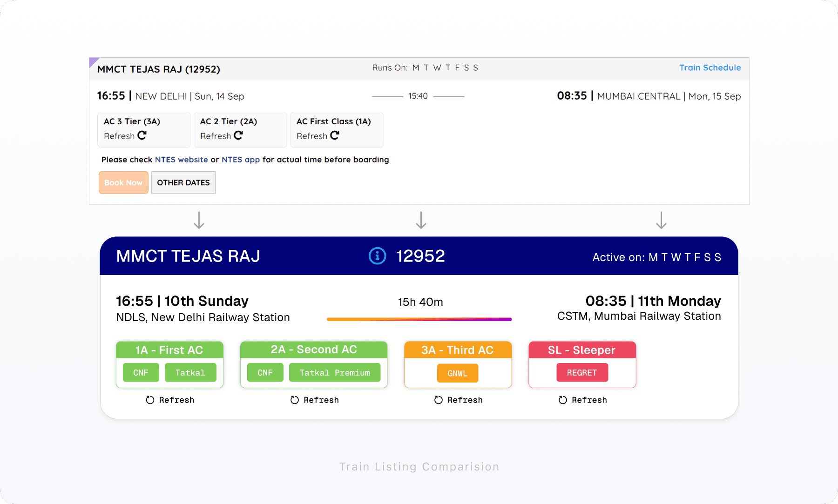Select the AC First Class (1A) class box
The height and width of the screenshot is (504, 838).
[x=337, y=129]
